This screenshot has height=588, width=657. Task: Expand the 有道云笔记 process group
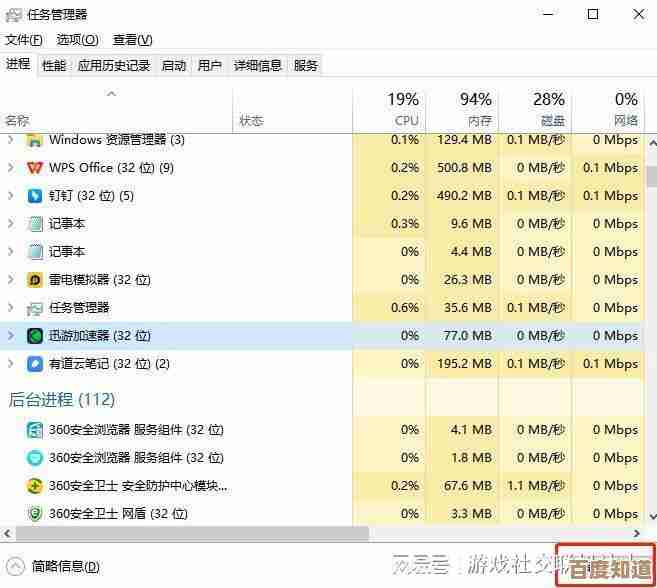[x=11, y=364]
